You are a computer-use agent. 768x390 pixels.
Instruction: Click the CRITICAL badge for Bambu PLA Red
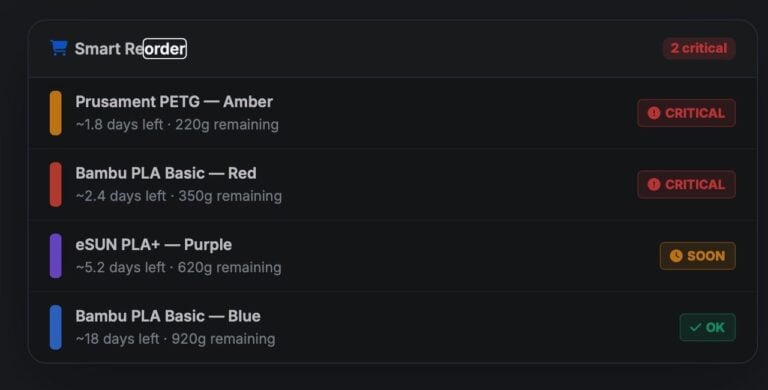tap(686, 185)
